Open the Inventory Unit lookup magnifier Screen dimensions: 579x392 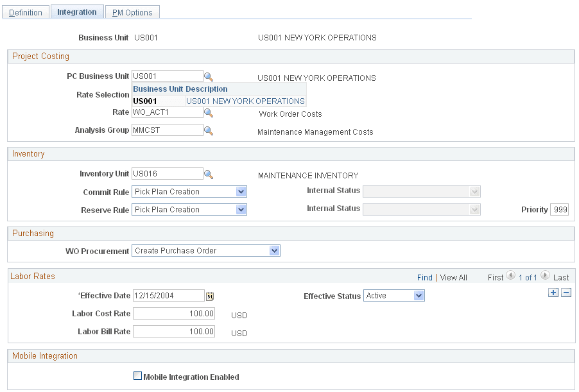tap(208, 173)
